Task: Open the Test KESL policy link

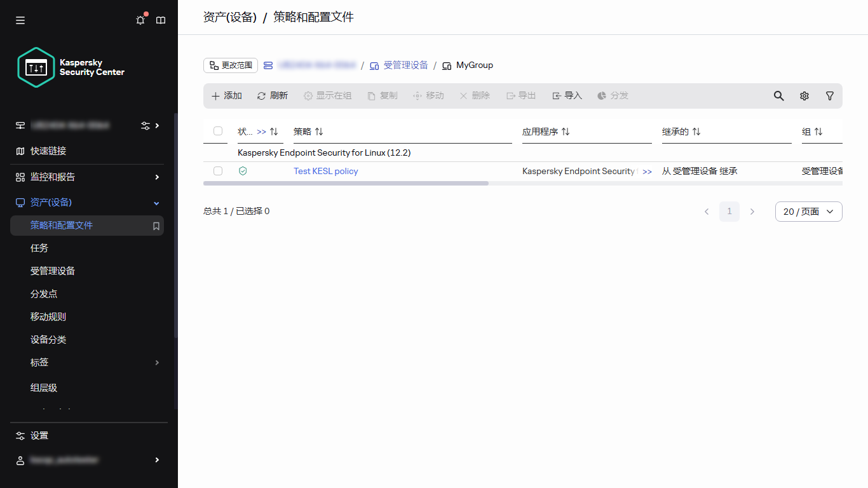Action: (x=325, y=171)
